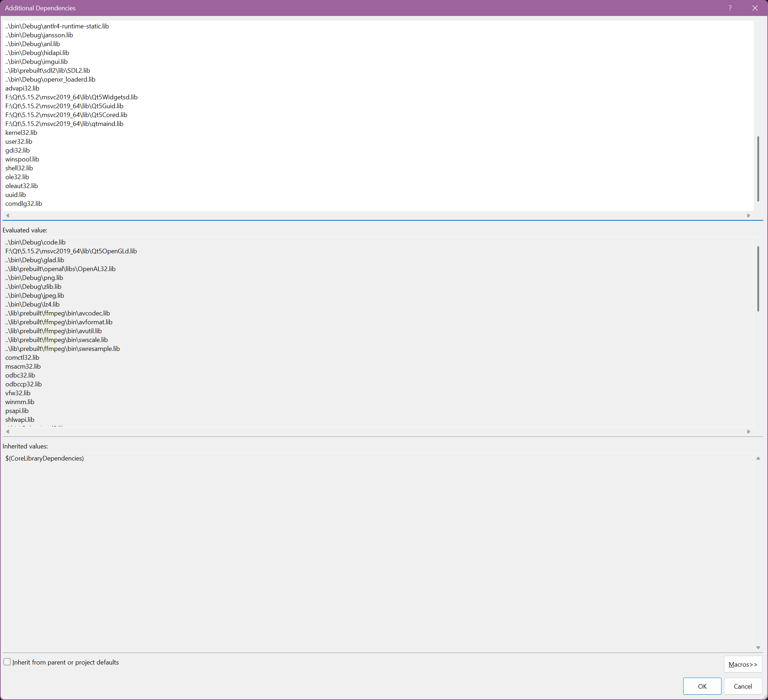Click the hidapi.lib line
Screen dimensions: 768x700
[37, 53]
